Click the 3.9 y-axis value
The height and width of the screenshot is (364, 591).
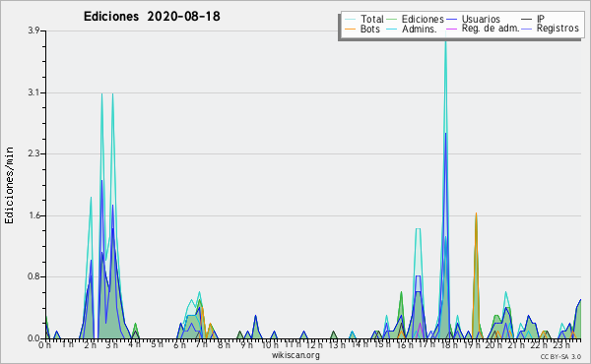(33, 30)
